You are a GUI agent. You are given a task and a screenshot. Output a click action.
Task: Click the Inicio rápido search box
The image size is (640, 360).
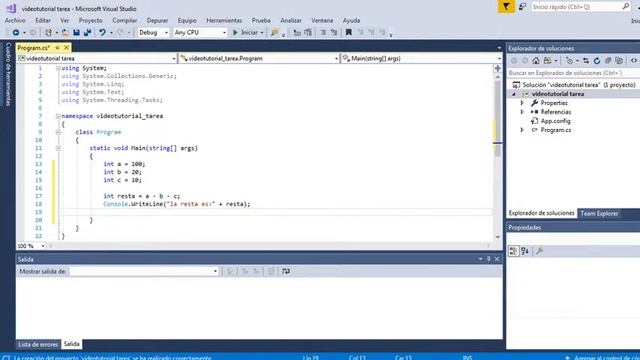click(x=580, y=7)
